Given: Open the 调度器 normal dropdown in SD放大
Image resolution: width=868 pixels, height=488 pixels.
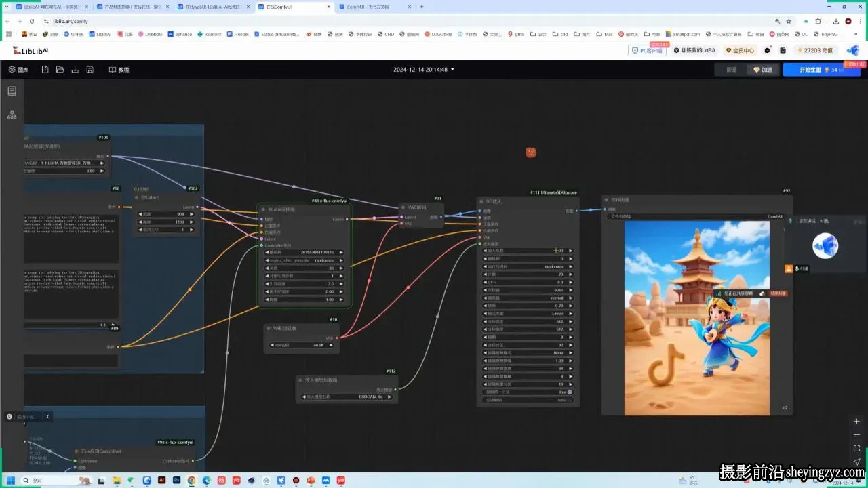Looking at the screenshot, I should coord(529,298).
